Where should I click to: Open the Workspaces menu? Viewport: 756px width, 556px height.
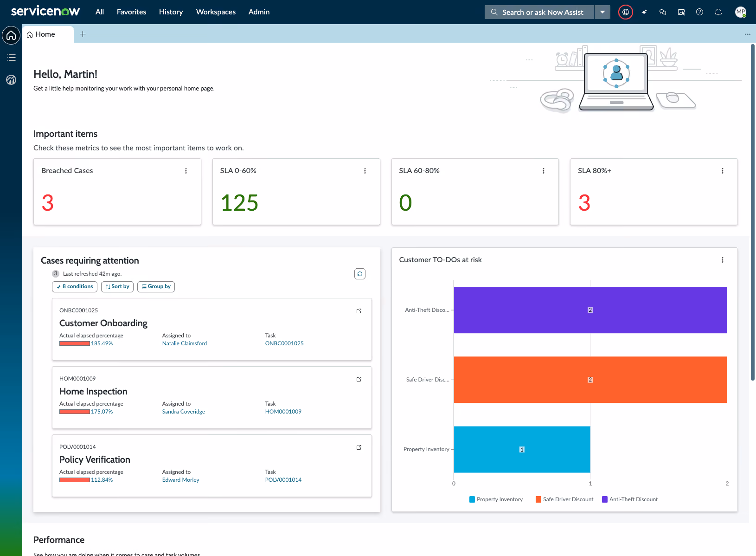216,12
